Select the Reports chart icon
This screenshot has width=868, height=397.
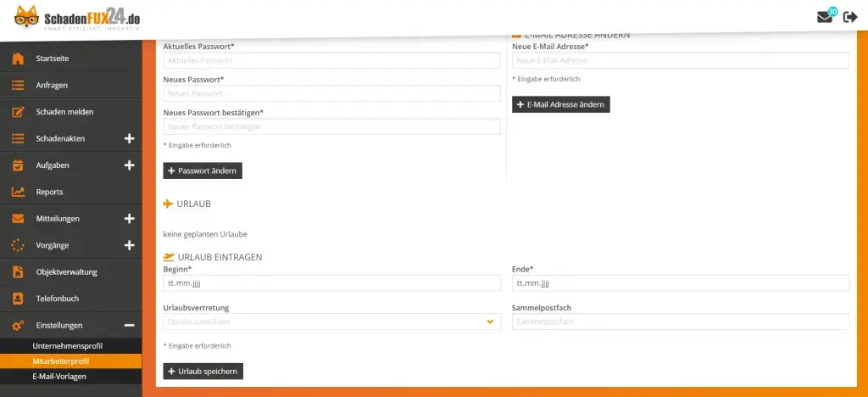tap(17, 192)
